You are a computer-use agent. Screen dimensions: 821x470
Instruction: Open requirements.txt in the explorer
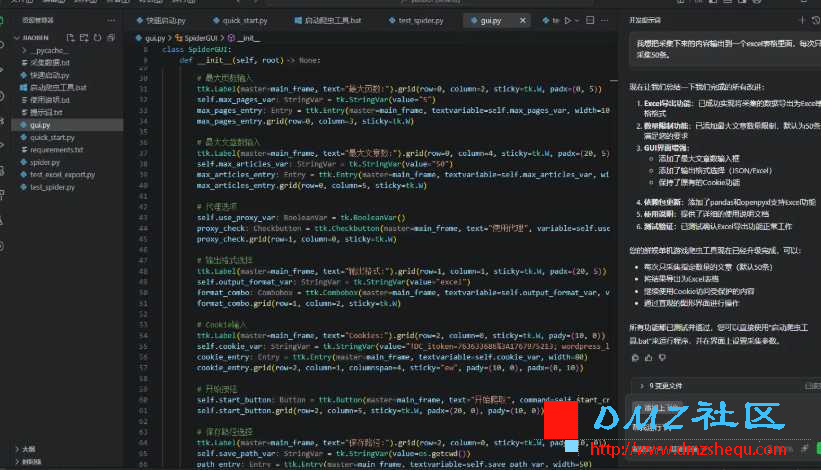57,149
